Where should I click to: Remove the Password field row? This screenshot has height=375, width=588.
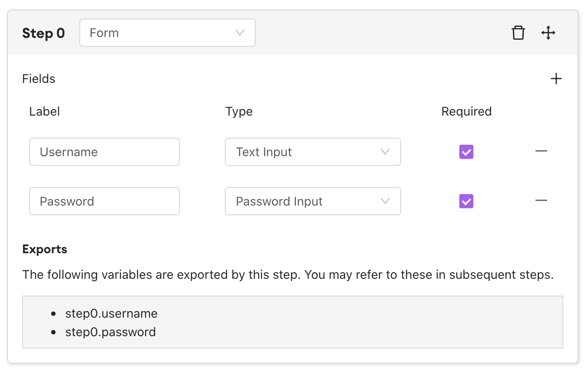coord(541,201)
